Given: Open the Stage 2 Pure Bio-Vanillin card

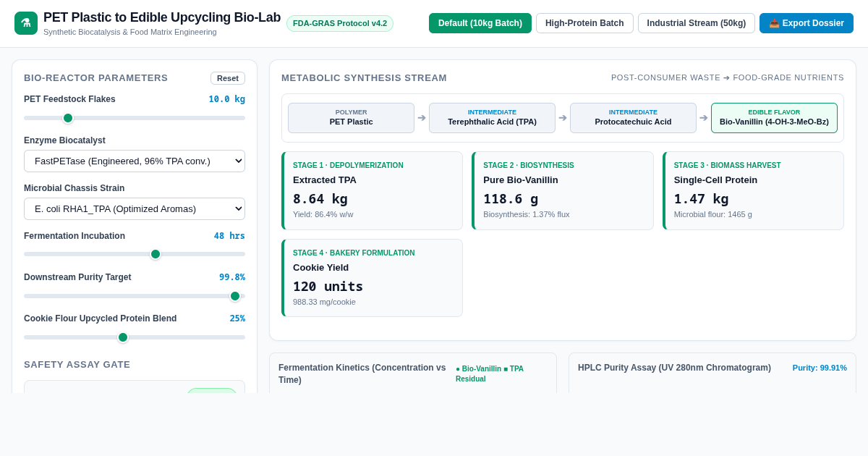Looking at the screenshot, I should coord(563,190).
